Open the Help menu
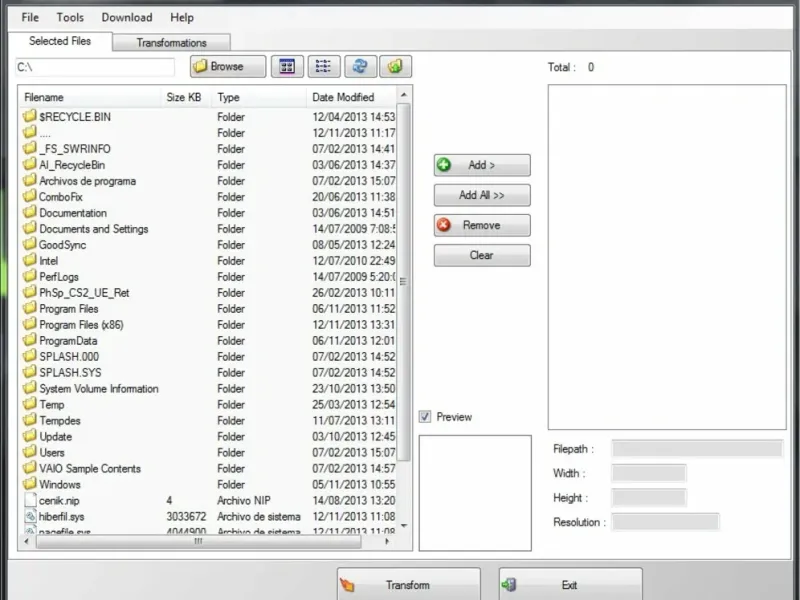Screen dimensions: 800x600 click(182, 17)
